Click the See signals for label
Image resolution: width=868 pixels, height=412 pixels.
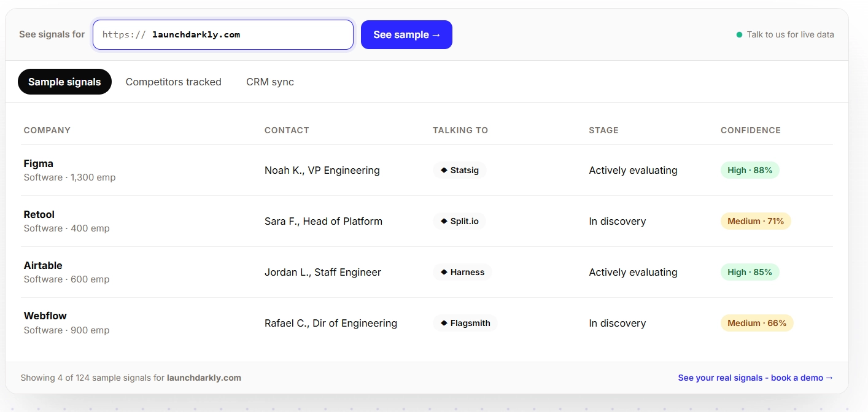click(52, 34)
